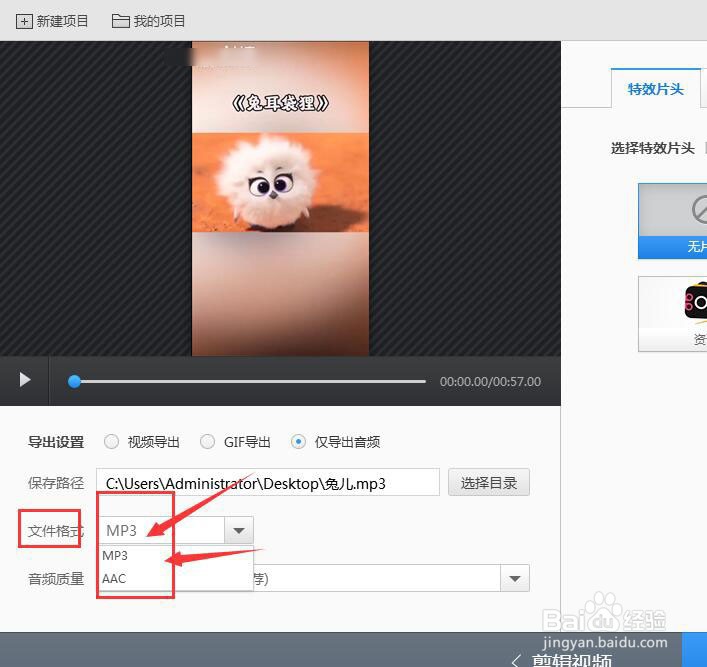This screenshot has width=707, height=667.
Task: Open My Projects folder icon
Action: pyautogui.click(x=121, y=21)
